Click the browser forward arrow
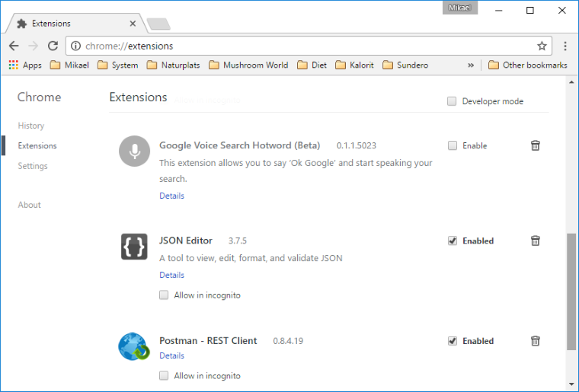This screenshot has height=392, width=579. tap(34, 46)
